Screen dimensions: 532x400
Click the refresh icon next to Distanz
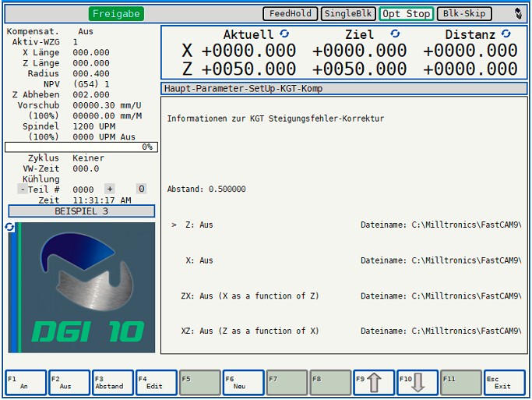tap(506, 34)
